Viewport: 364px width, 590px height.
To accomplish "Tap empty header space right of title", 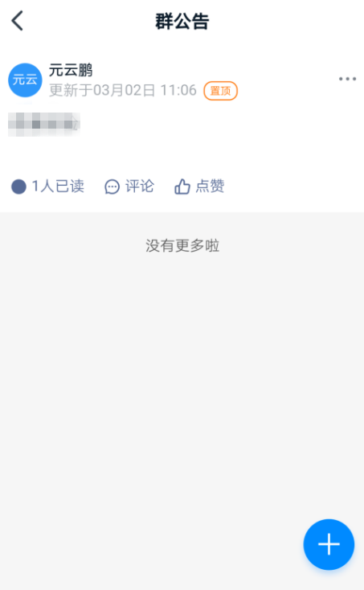I will [x=286, y=22].
